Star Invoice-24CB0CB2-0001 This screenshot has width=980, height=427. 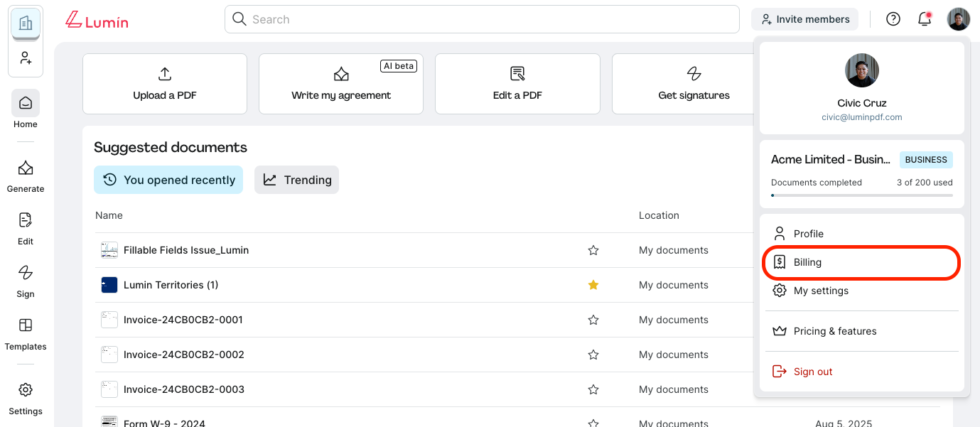pos(593,320)
